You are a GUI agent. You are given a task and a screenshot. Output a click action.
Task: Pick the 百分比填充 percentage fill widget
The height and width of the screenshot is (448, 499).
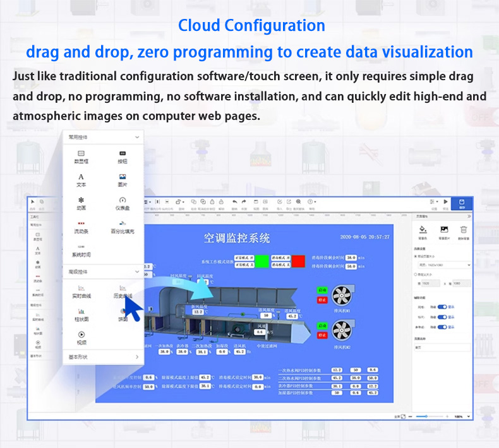[x=122, y=227]
